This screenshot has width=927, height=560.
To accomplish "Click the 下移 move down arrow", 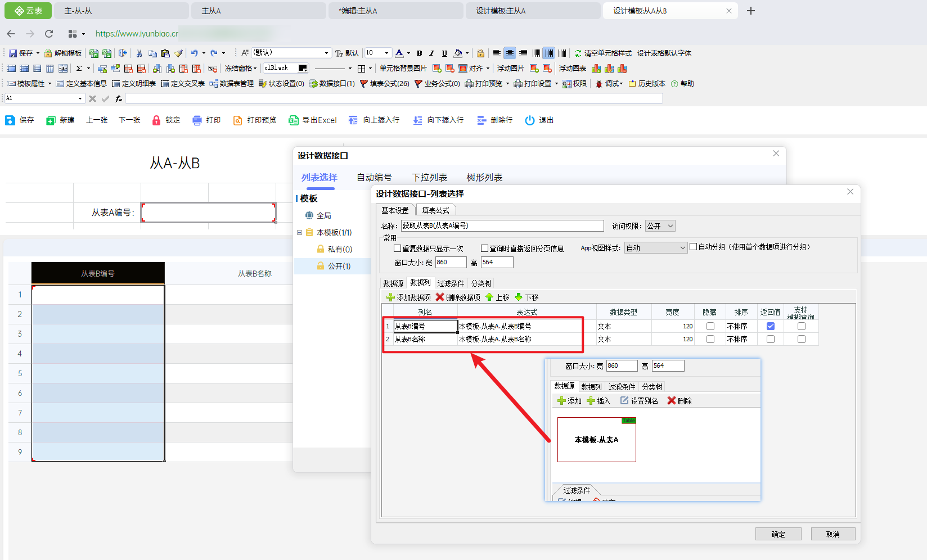I will (x=519, y=297).
